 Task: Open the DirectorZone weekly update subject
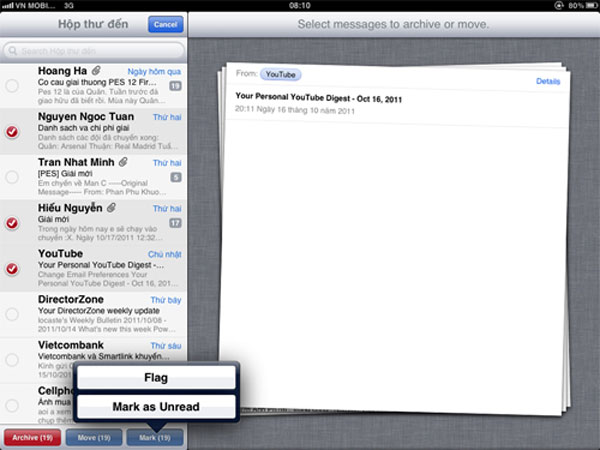tap(99, 311)
